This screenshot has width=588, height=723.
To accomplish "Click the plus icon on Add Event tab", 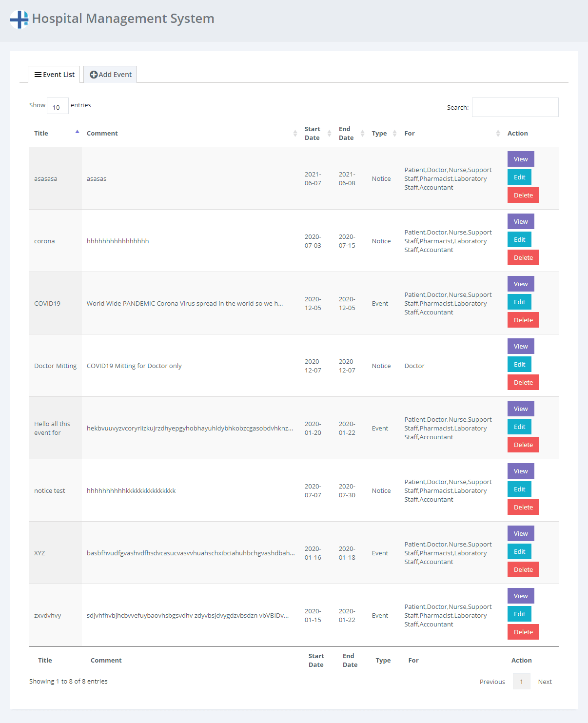I will pos(94,74).
